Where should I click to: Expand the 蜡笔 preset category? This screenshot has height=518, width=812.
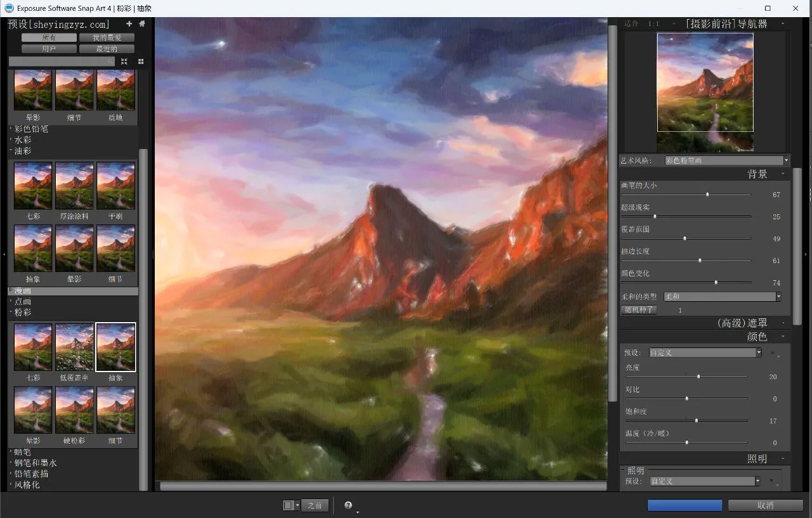(23, 452)
